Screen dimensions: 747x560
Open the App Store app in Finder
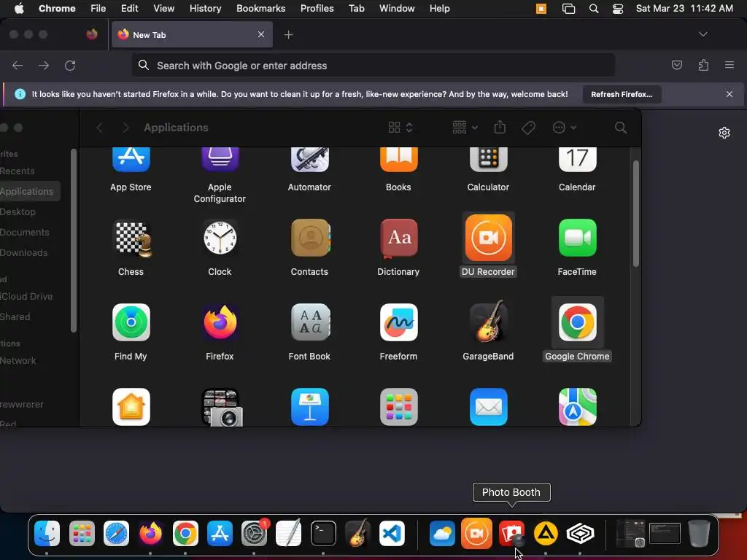131,160
